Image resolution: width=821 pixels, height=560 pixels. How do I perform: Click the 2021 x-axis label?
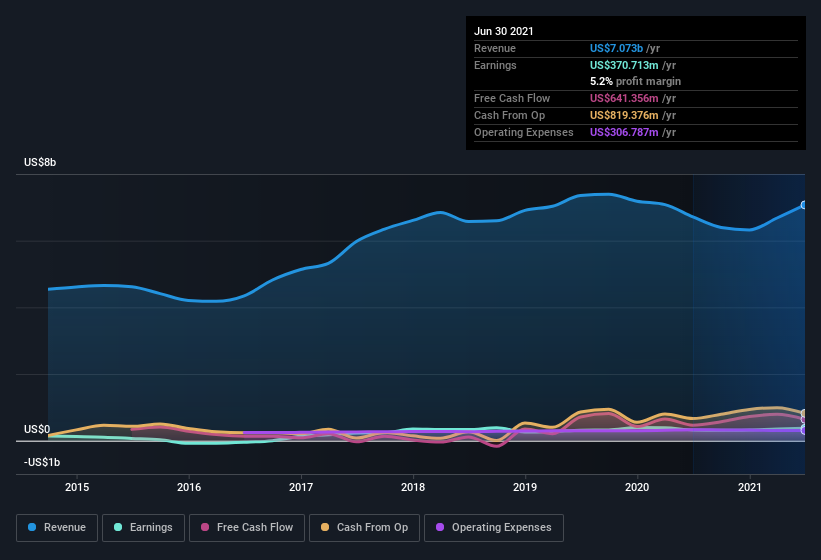[750, 487]
